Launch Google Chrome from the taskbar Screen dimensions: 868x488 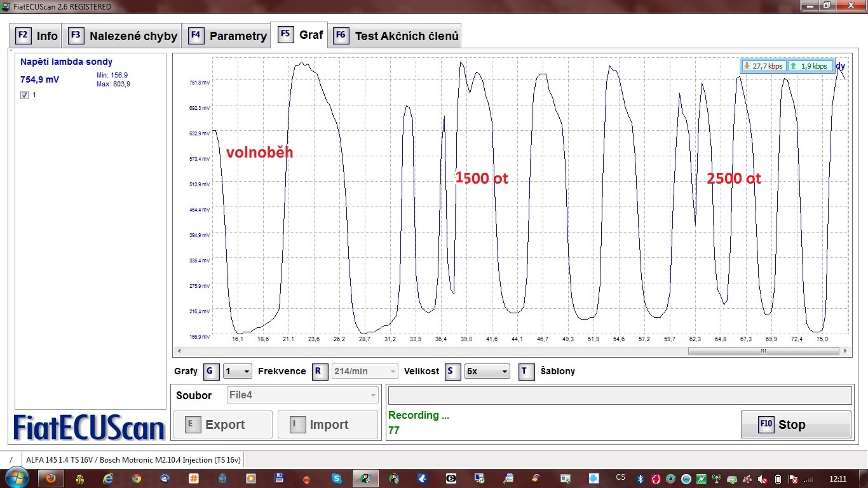(137, 478)
